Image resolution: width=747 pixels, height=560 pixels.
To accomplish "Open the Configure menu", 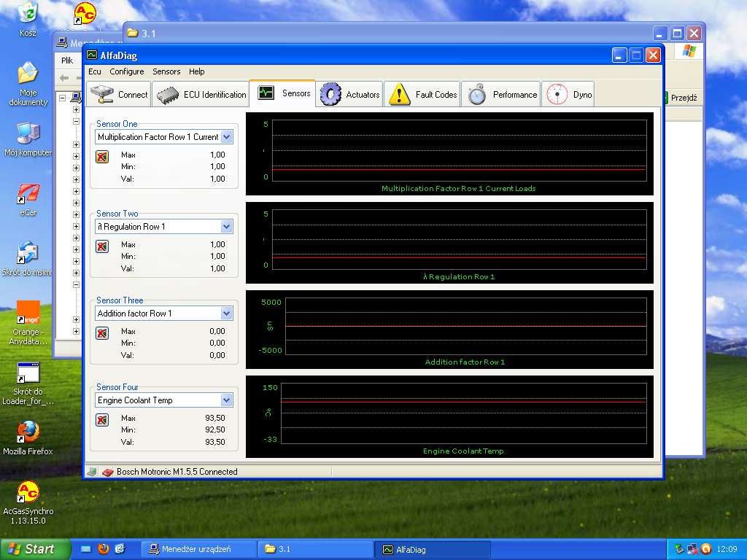I will pyautogui.click(x=127, y=71).
